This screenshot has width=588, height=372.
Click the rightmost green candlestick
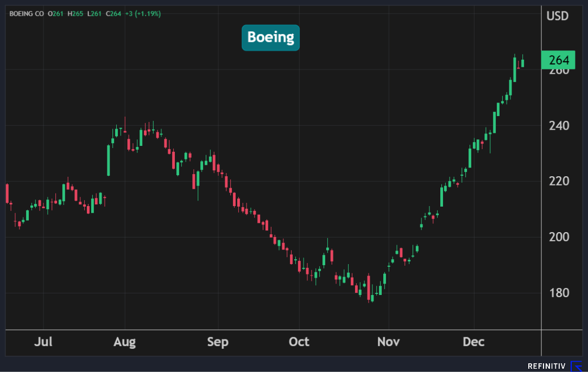523,62
